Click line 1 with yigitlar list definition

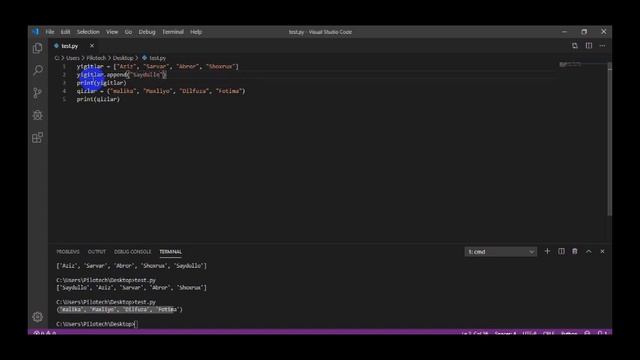[x=158, y=67]
